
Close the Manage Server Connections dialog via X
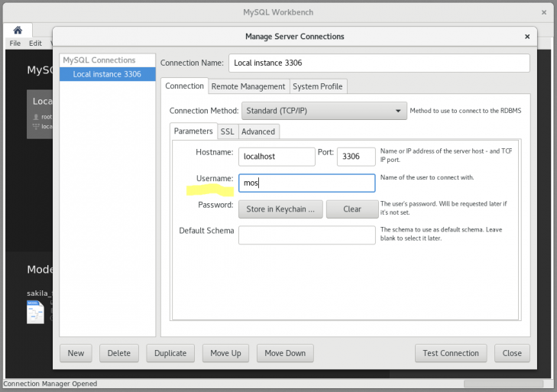tap(527, 37)
